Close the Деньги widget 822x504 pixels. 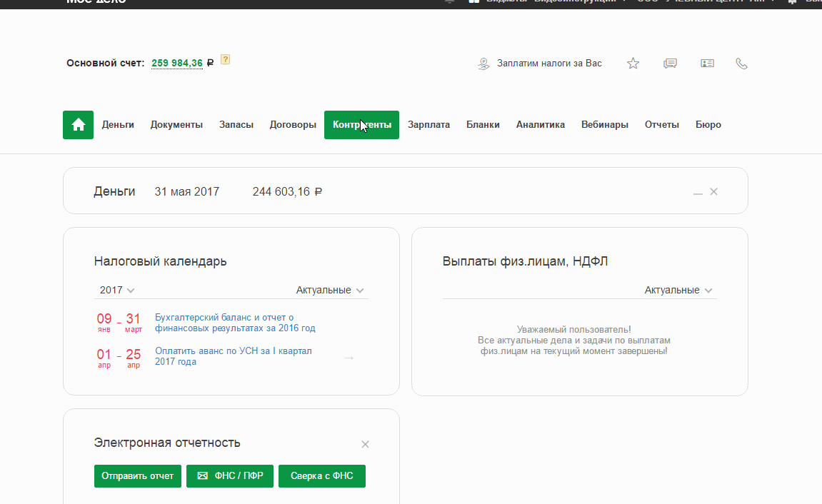(713, 192)
